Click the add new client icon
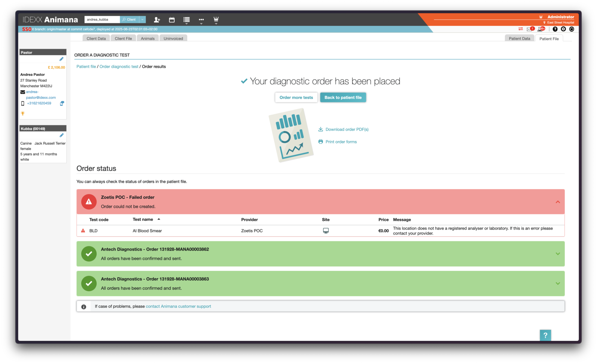This screenshot has height=364, width=597. (x=157, y=20)
